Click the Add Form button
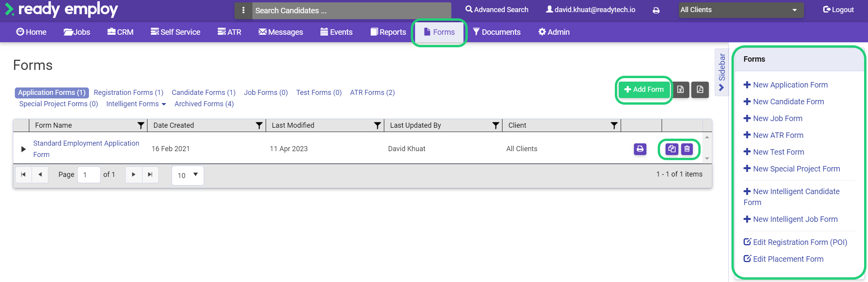 coord(644,89)
